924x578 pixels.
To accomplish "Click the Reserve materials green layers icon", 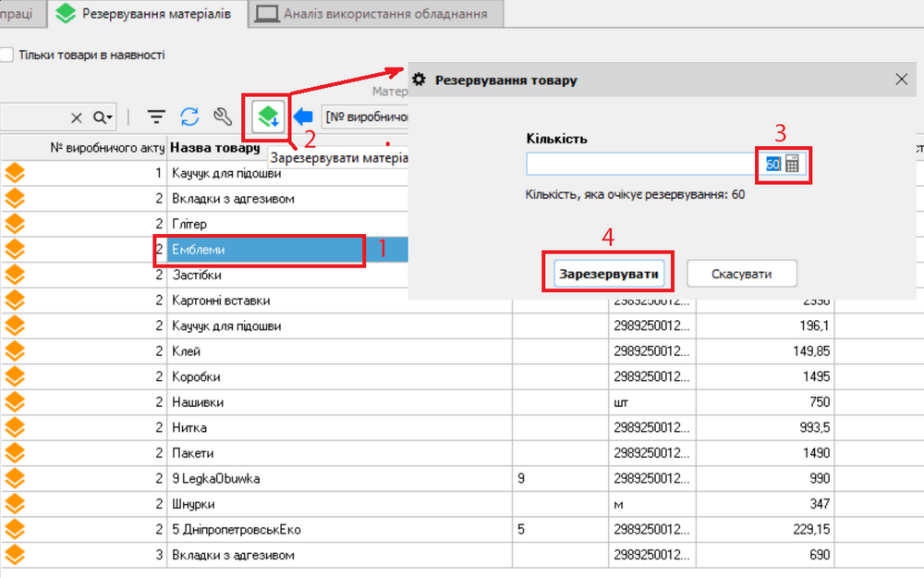I will click(x=269, y=117).
